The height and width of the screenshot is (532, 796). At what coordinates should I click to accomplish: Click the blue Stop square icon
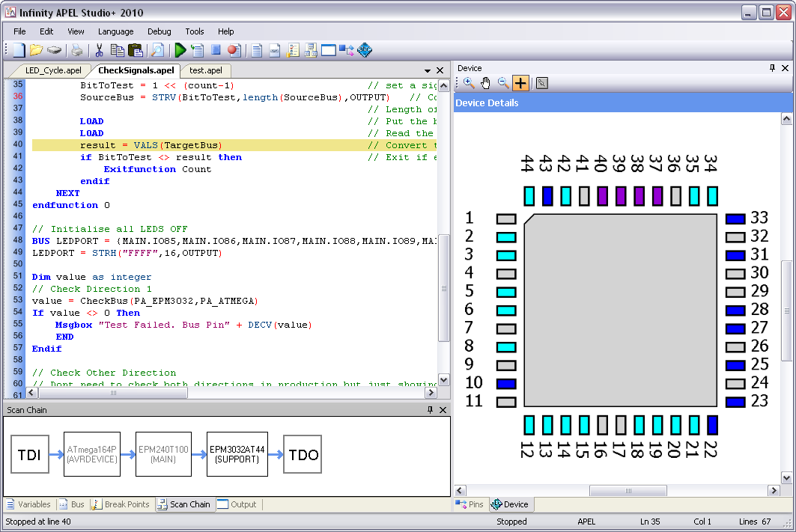point(216,50)
